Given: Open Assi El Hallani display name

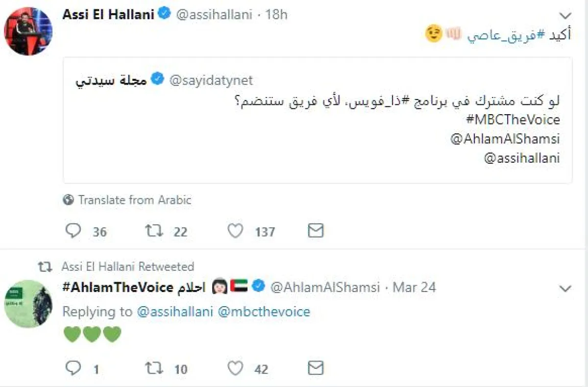Looking at the screenshot, I should point(109,15).
